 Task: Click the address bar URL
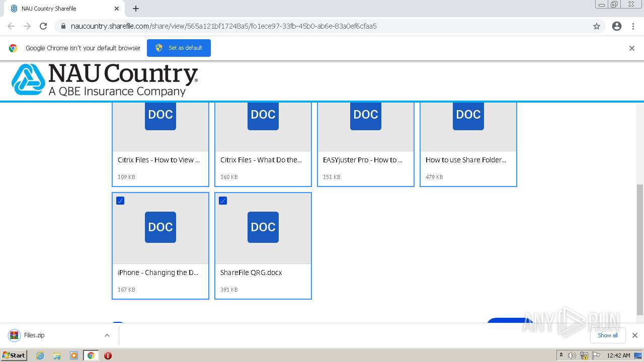[x=224, y=26]
